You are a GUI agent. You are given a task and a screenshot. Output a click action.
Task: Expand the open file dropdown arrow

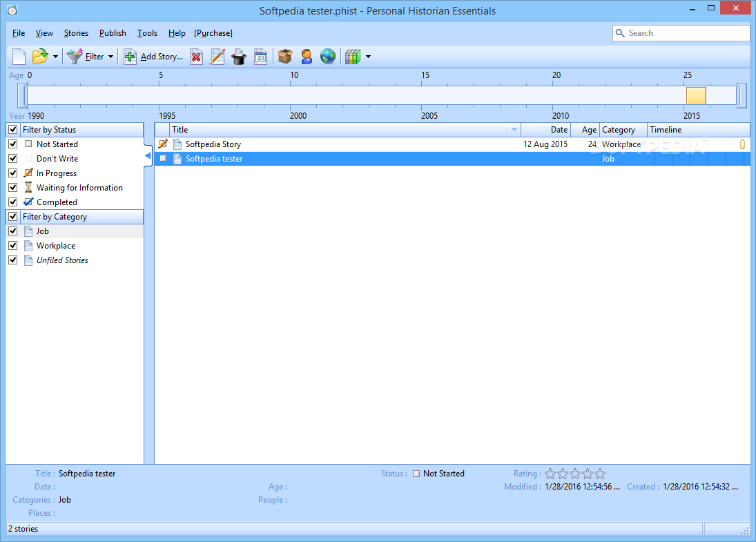tap(55, 57)
